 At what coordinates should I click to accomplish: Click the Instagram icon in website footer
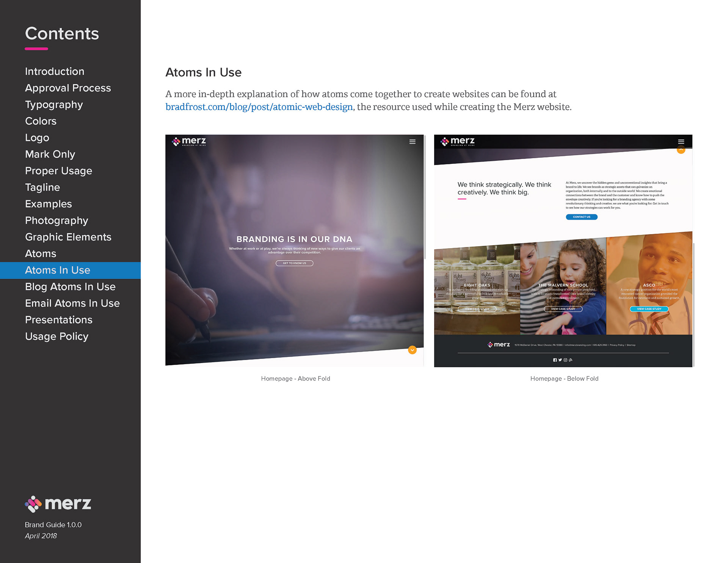565,360
